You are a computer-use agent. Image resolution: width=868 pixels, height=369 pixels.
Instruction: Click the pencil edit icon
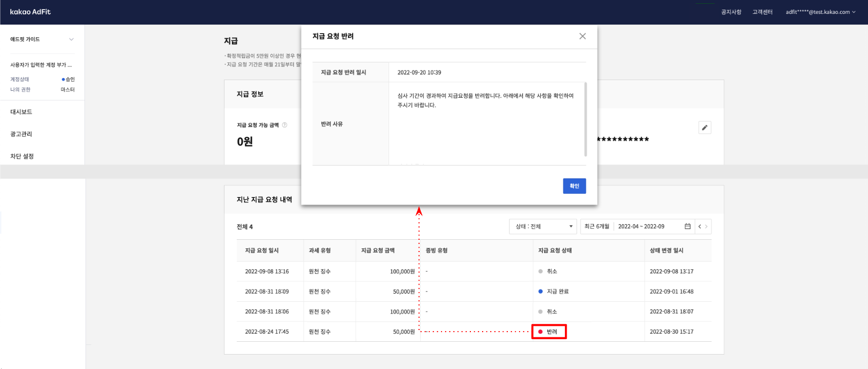pyautogui.click(x=704, y=128)
